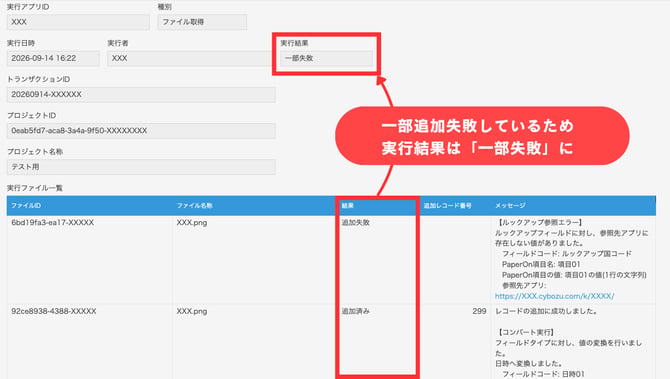Click the プロジェクトID field starting 0eab5fd7
This screenshot has height=379, width=670.
click(x=141, y=131)
